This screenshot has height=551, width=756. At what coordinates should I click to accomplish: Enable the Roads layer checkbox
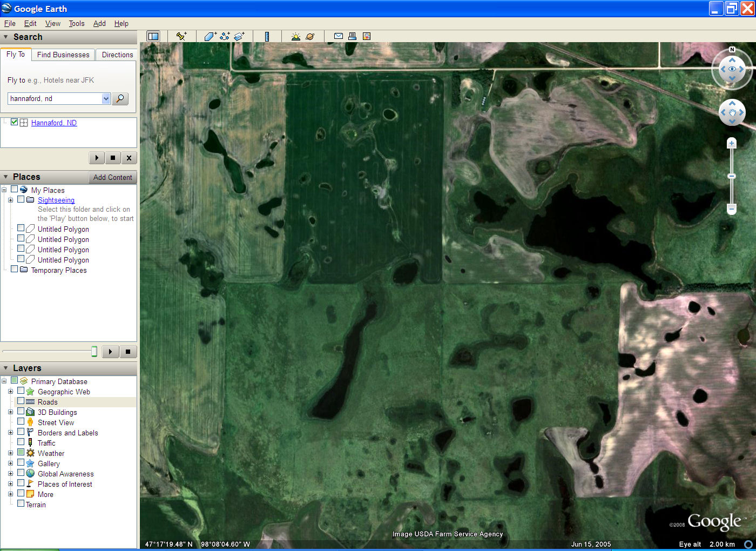click(21, 401)
